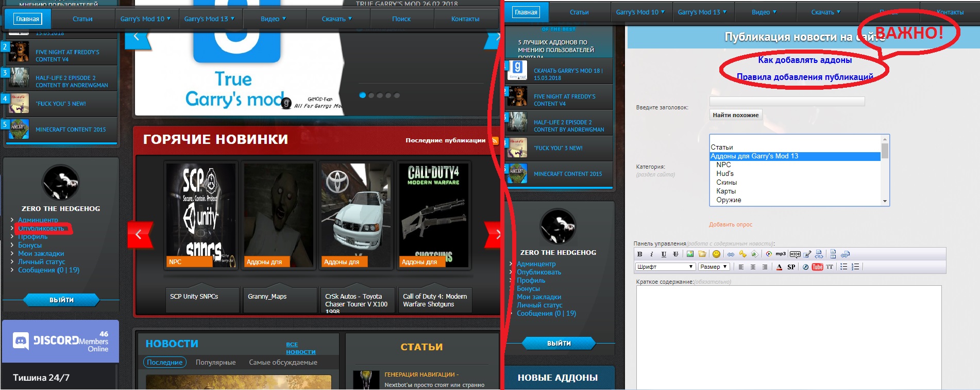Click the flash compass icon in editor
Image resolution: width=980 pixels, height=390 pixels.
[805, 267]
